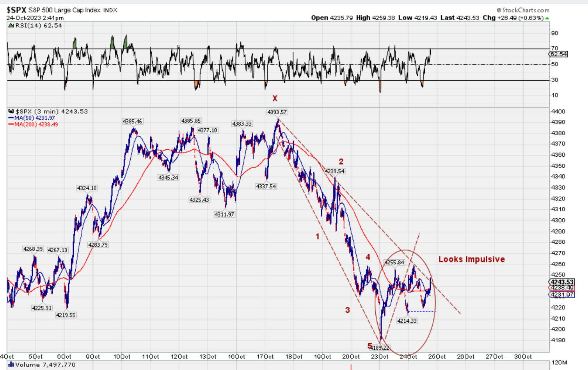
Task: Click the 4268.39 price label
Action: [33, 249]
